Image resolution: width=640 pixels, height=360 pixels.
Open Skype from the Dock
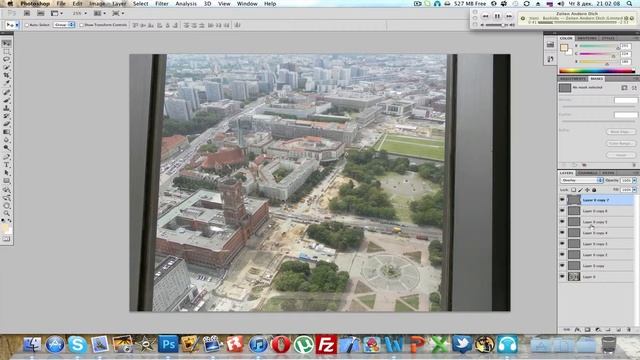click(78, 344)
